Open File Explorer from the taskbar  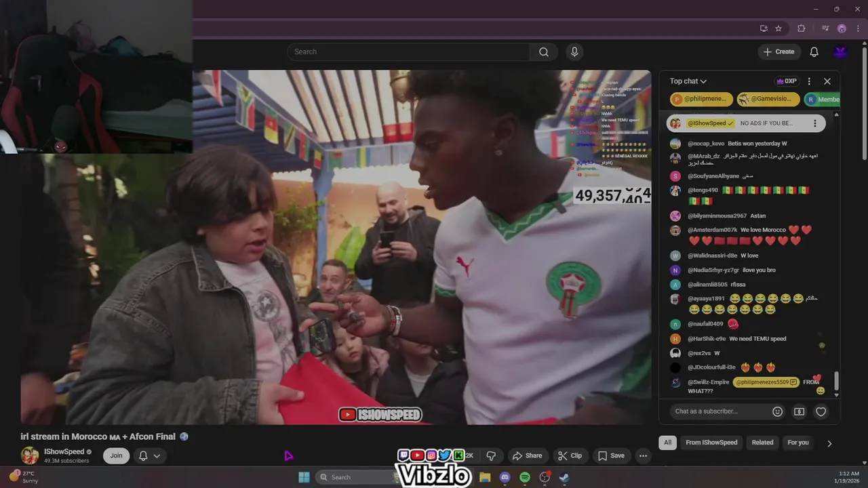pyautogui.click(x=485, y=477)
